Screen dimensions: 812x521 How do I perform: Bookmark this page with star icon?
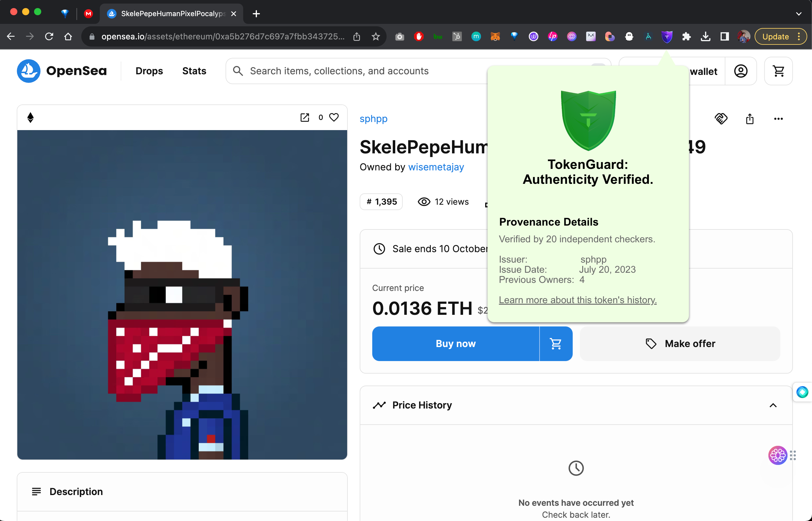coord(376,36)
